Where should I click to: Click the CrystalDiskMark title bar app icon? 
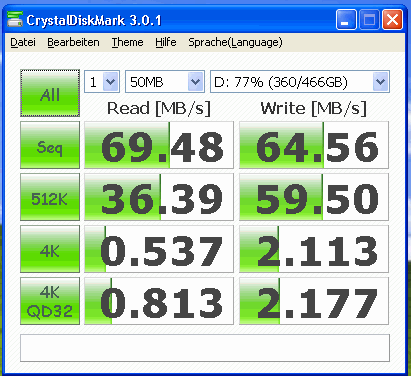tap(15, 19)
